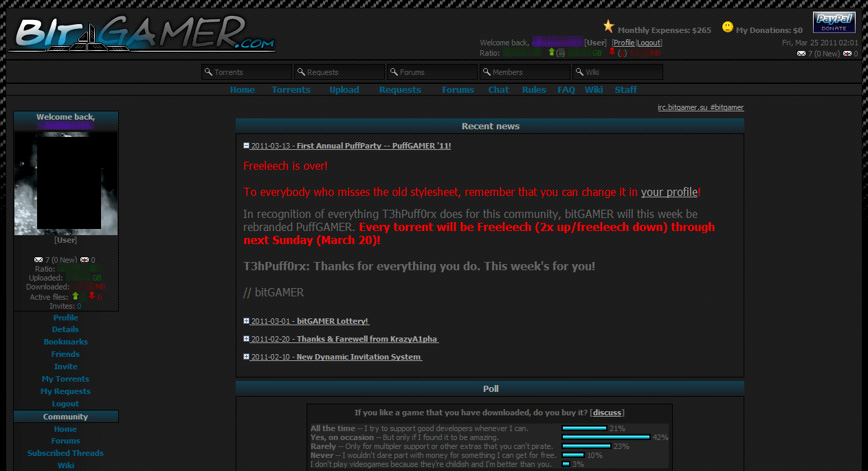Screen dimensions: 868x471
Task: Open Wiki in the navigation bar
Action: tap(594, 90)
